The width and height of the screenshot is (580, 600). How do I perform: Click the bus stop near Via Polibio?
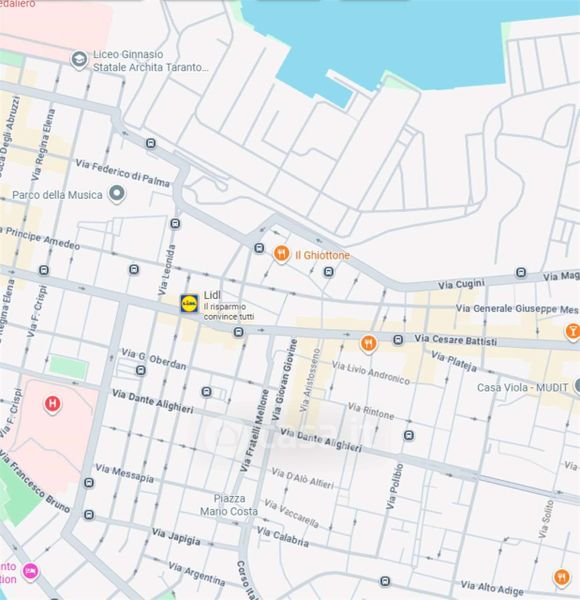(409, 435)
